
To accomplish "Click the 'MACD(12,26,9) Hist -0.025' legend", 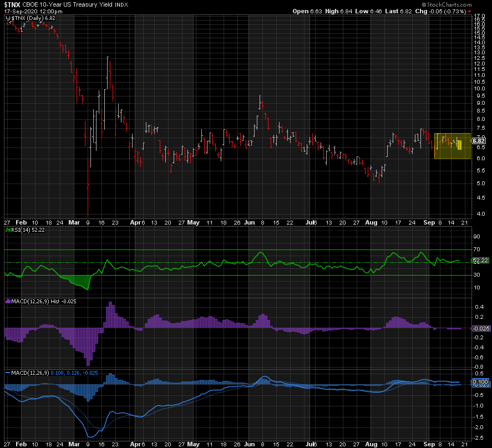I will point(44,302).
